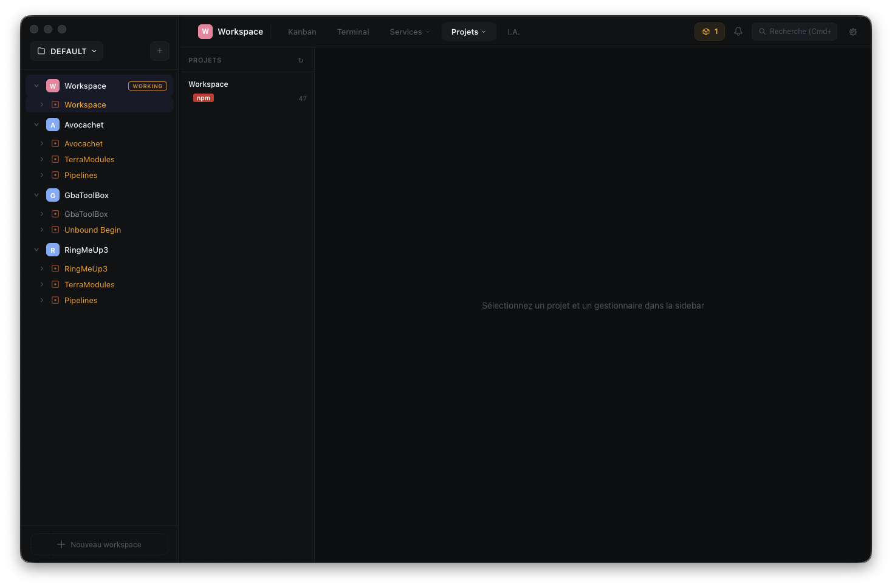Switch to the Kanban tab
The height and width of the screenshot is (588, 892).
(302, 32)
